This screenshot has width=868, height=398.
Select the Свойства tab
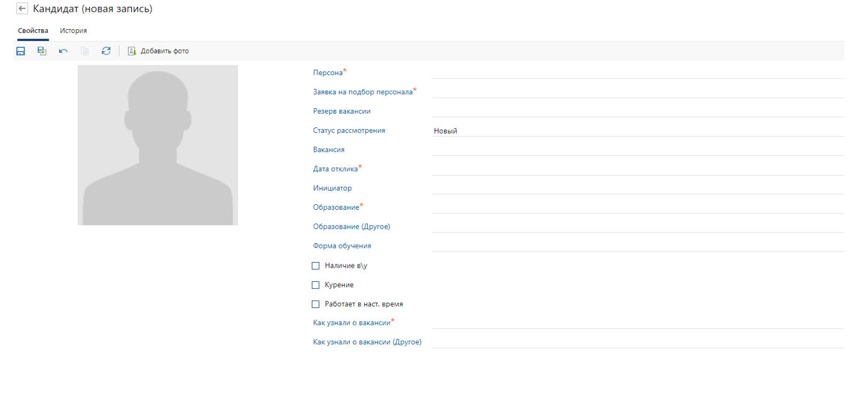click(x=33, y=30)
